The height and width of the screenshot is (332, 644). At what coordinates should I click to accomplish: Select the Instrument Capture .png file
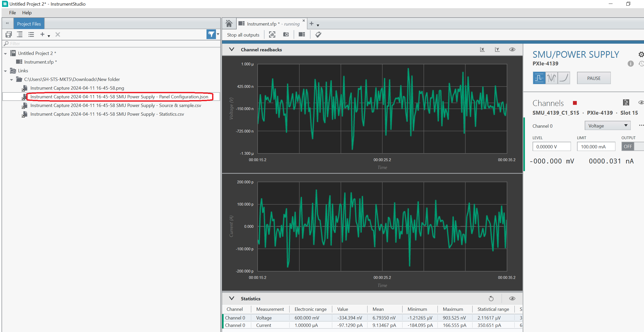pyautogui.click(x=77, y=88)
